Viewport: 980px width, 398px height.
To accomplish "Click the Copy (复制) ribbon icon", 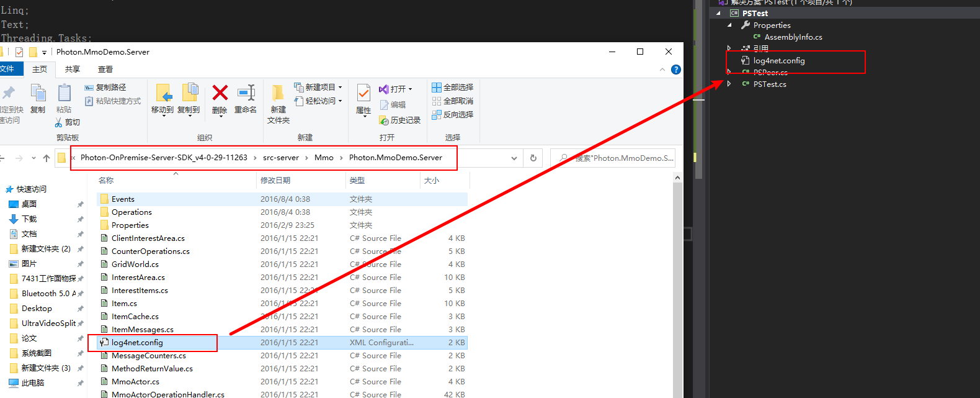I will click(38, 94).
